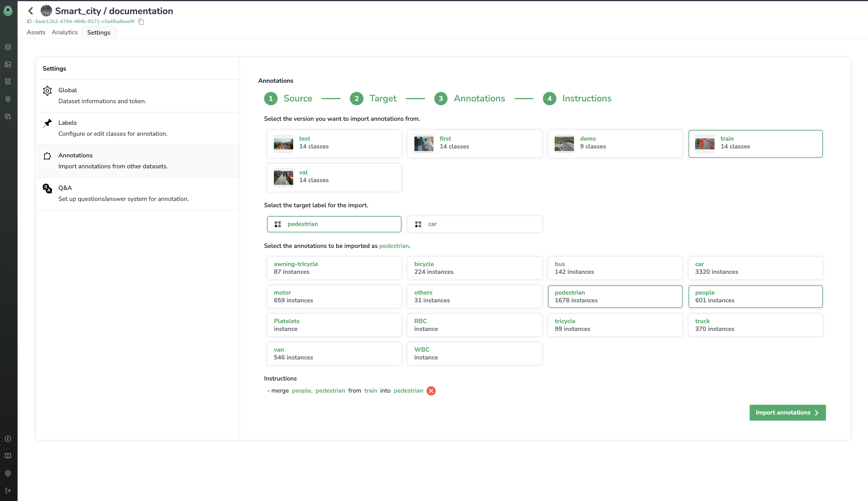
Task: Click the play circle icon in the sidebar
Action: 8,439
